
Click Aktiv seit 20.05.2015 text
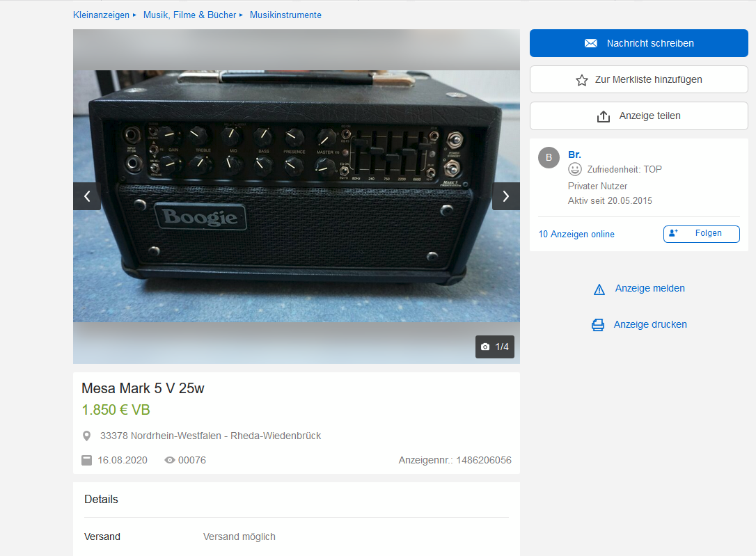610,200
